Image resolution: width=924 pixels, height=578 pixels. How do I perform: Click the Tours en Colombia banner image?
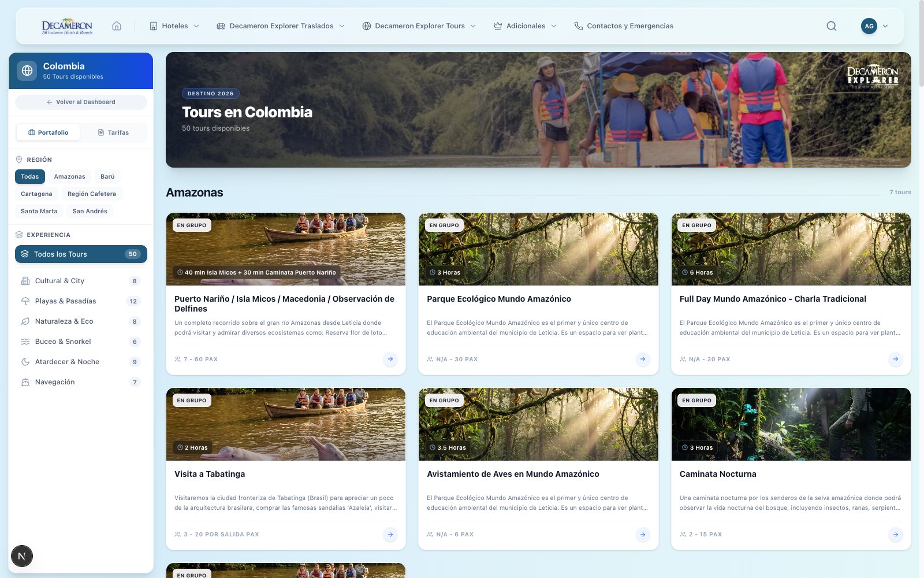pos(538,110)
